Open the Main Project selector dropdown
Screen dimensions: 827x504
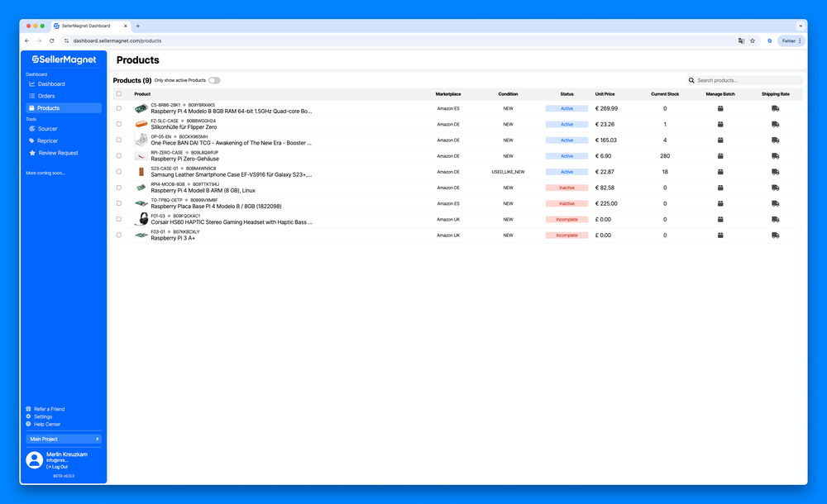click(64, 440)
